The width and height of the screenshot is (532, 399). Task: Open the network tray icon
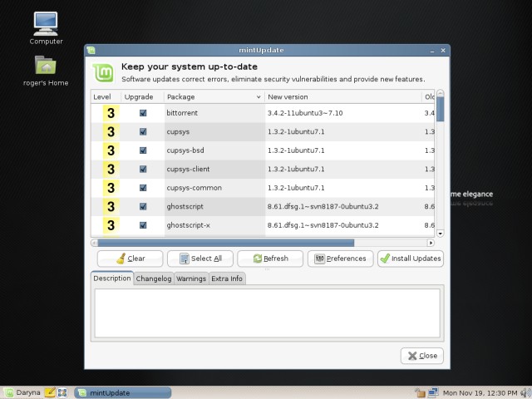tap(433, 392)
